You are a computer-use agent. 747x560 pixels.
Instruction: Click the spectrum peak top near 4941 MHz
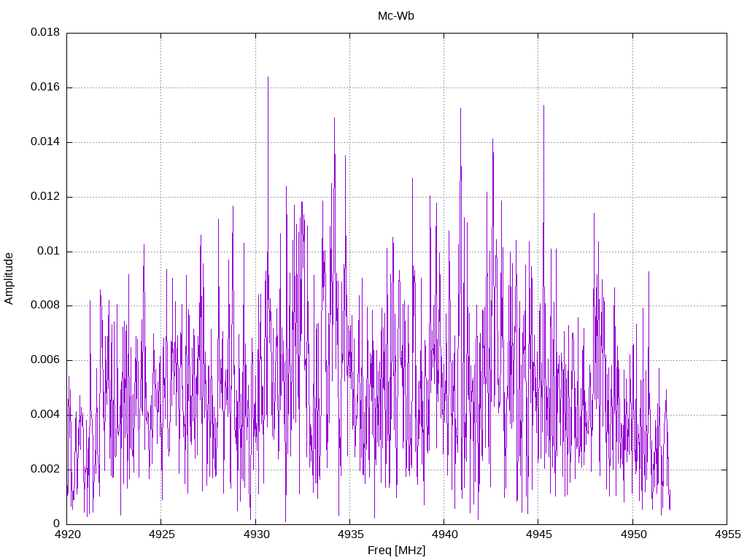point(461,109)
